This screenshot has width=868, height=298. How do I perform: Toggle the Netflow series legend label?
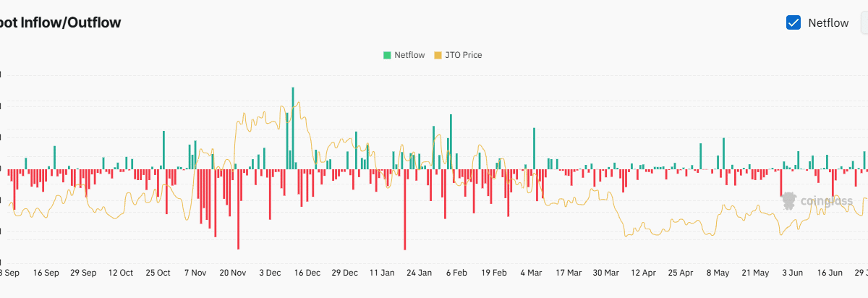click(x=410, y=55)
